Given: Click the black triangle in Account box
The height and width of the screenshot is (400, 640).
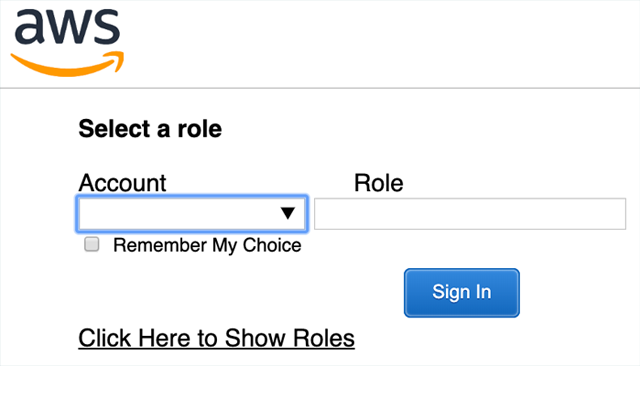Looking at the screenshot, I should click(288, 213).
